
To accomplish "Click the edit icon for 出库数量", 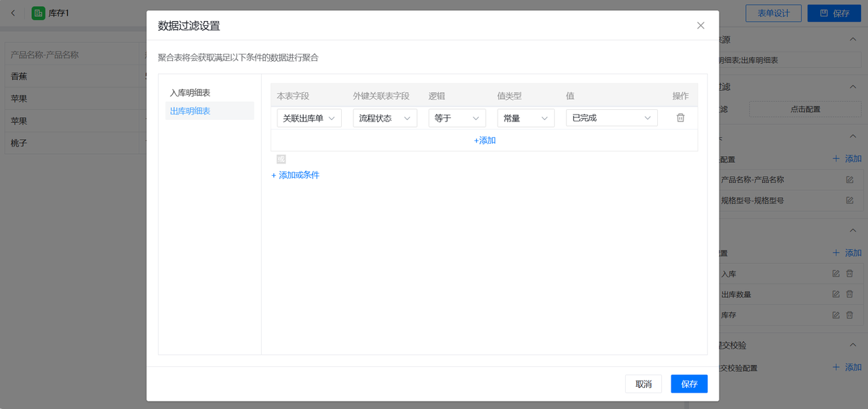I will 835,294.
